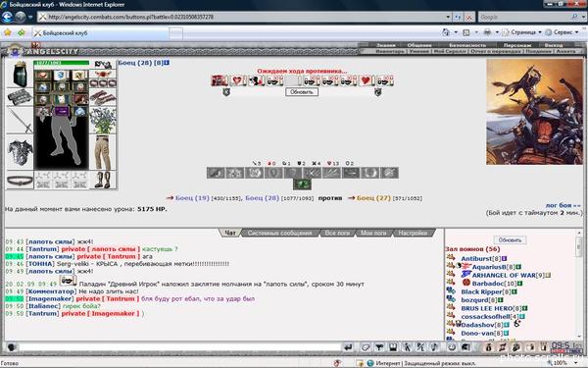Open the лог боя link
Image resolution: width=588 pixels, height=368 pixels.
click(563, 205)
